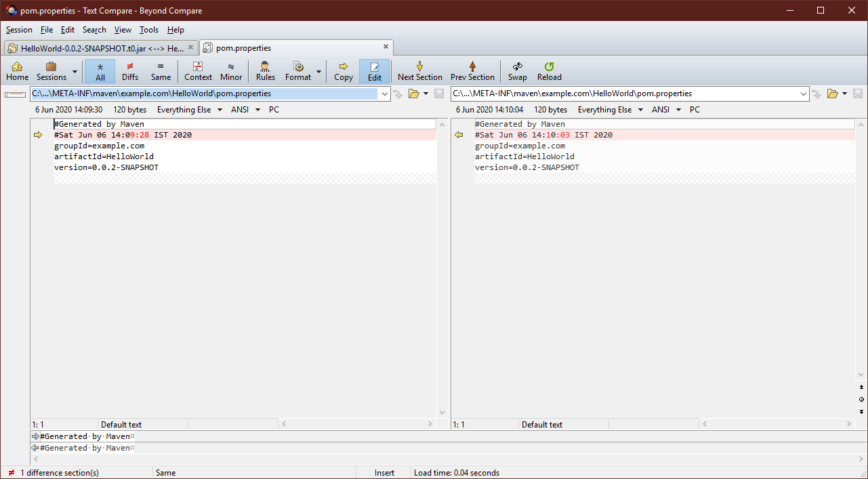Browse for right file with folder icon
Image resolution: width=868 pixels, height=479 pixels.
833,93
